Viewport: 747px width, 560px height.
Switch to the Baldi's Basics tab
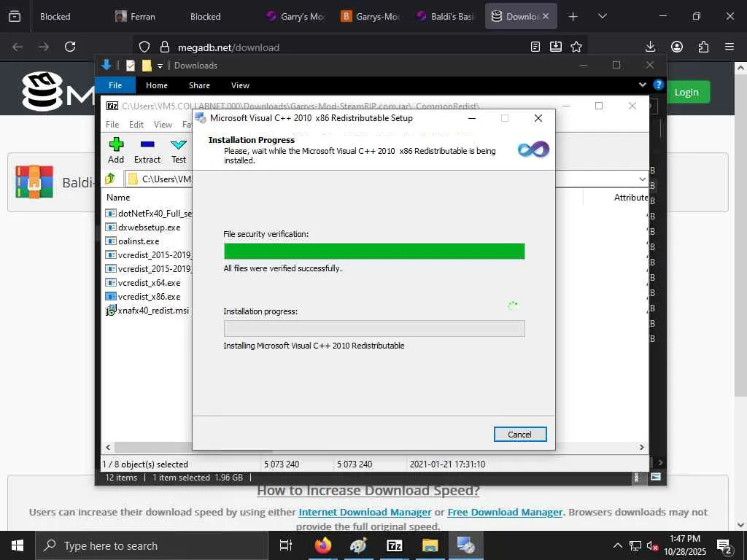tap(446, 17)
